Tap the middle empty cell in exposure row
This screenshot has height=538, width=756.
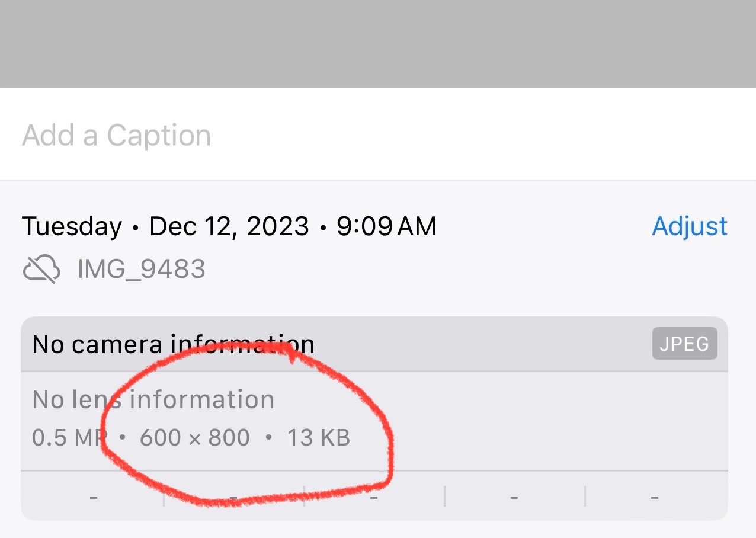coord(374,497)
